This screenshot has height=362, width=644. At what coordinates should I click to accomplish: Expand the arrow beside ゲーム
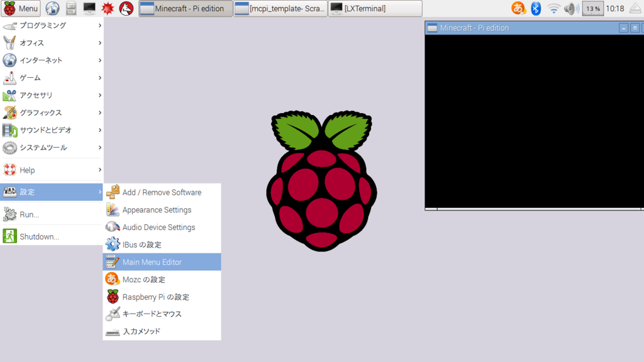[x=100, y=77]
